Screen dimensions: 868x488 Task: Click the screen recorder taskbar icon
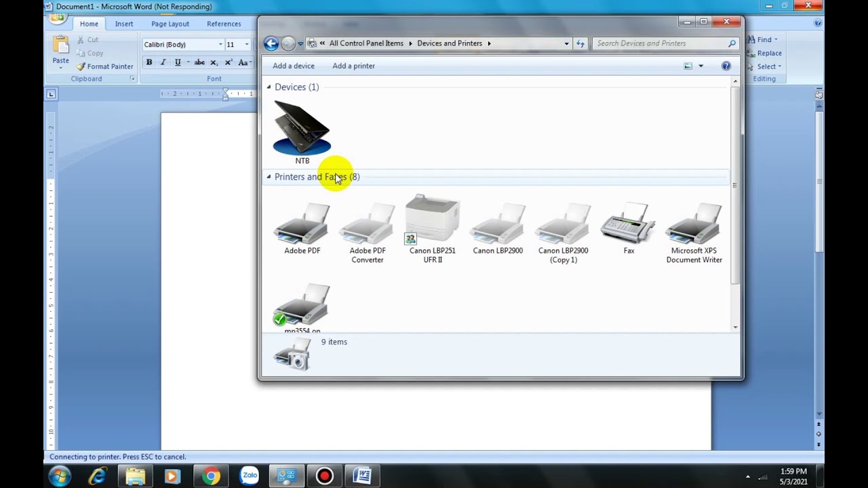point(324,476)
